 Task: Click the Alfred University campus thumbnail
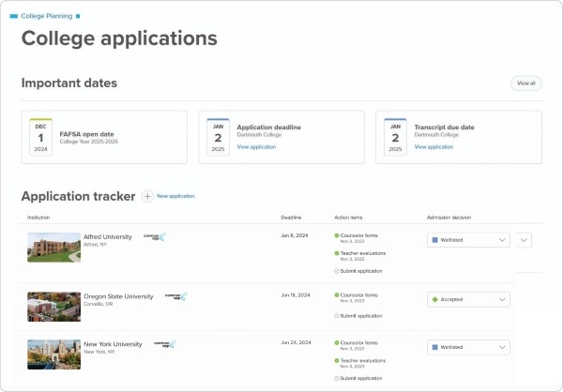53,248
